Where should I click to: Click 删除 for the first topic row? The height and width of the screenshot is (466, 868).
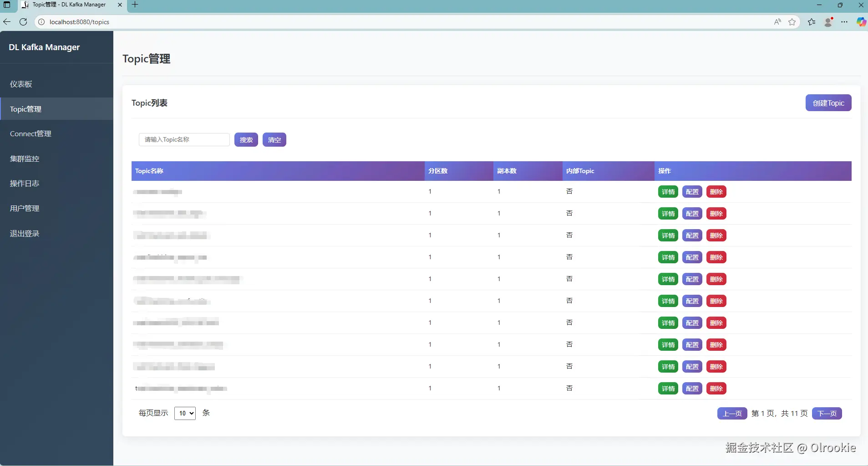click(716, 192)
